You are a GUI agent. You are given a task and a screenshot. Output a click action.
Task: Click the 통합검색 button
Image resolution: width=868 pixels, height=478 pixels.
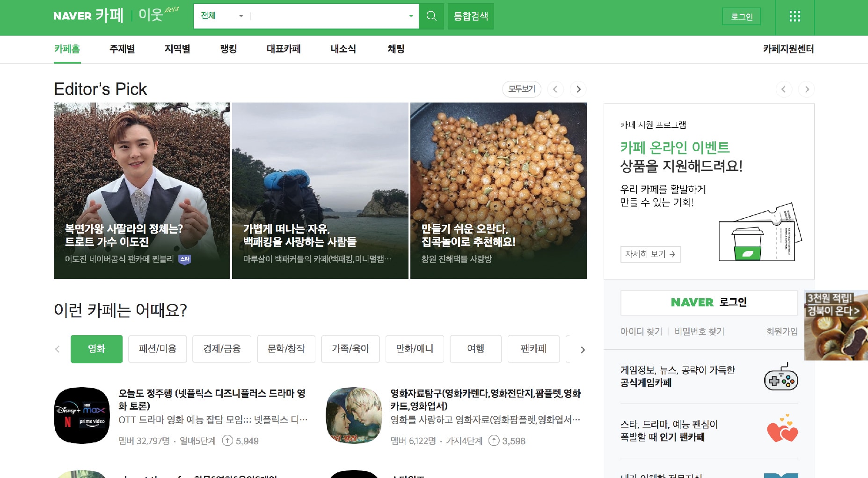tap(471, 16)
